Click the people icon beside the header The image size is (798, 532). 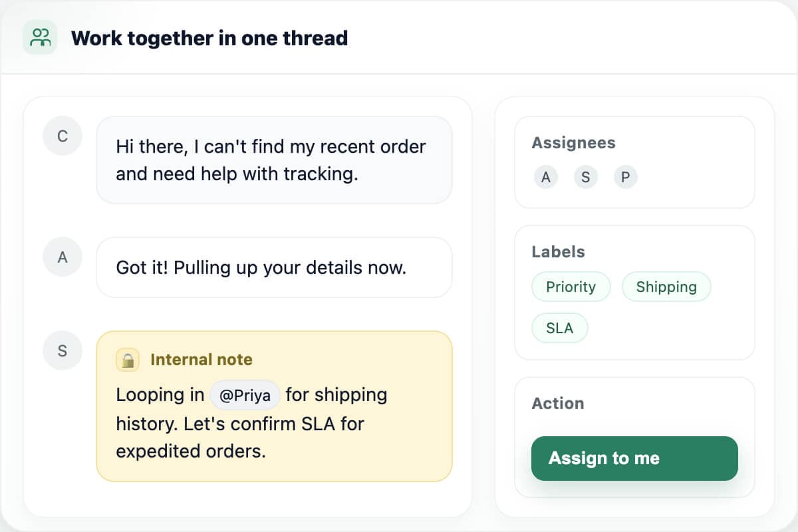(x=40, y=38)
